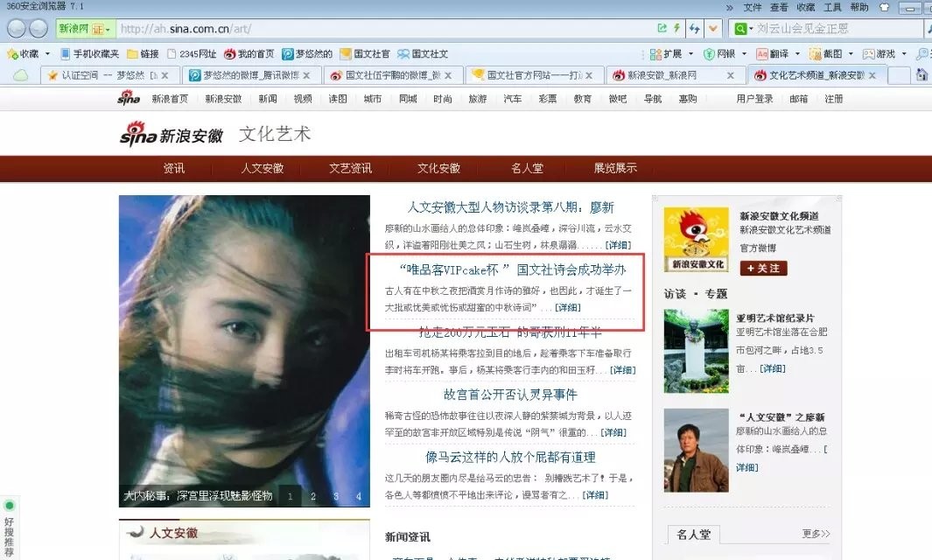Expand the 翻译 dropdown arrow
This screenshot has height=560, width=932.
(797, 54)
